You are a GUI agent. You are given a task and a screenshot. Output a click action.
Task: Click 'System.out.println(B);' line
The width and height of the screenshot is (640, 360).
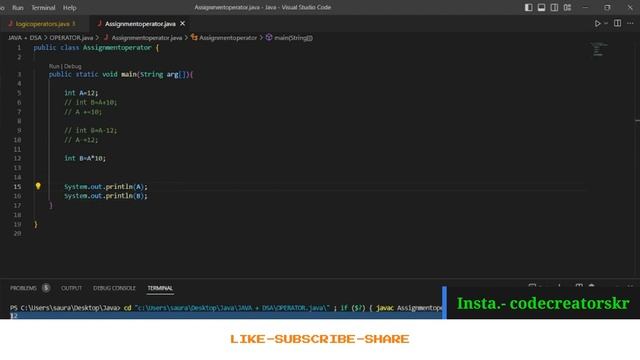pyautogui.click(x=106, y=196)
